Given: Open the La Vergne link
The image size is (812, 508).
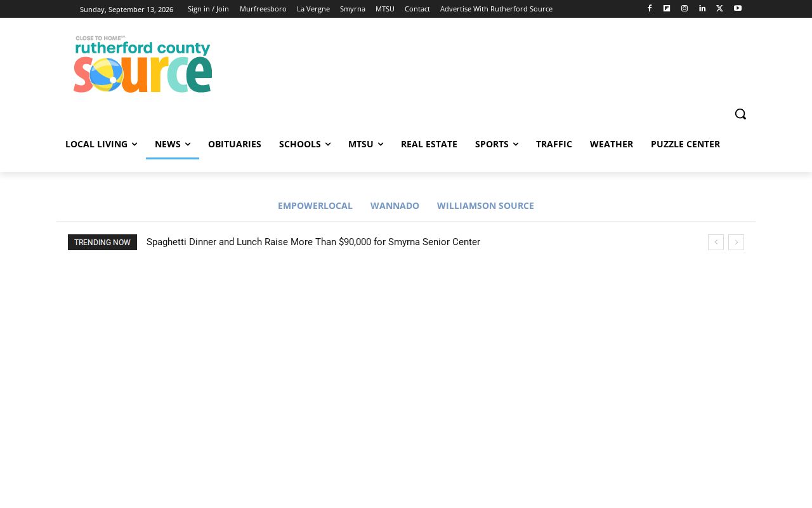Looking at the screenshot, I should [x=313, y=9].
